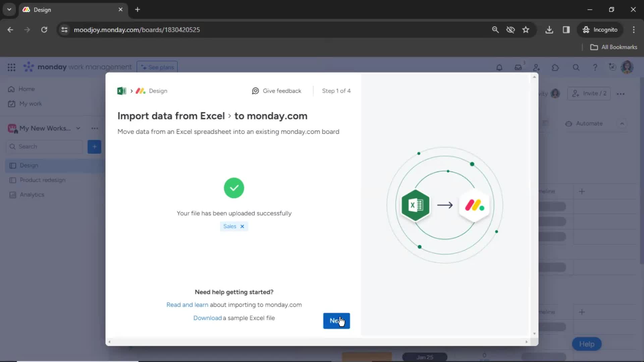Expand My New Works workspace menu
Screen dimensions: 644x362
tap(77, 128)
